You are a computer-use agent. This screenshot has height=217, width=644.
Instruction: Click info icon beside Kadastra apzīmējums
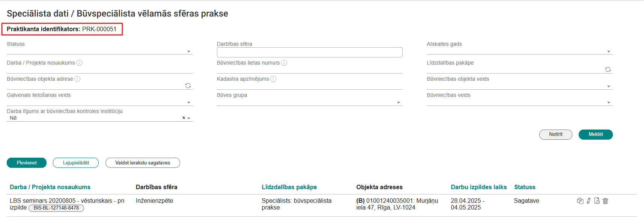point(273,79)
